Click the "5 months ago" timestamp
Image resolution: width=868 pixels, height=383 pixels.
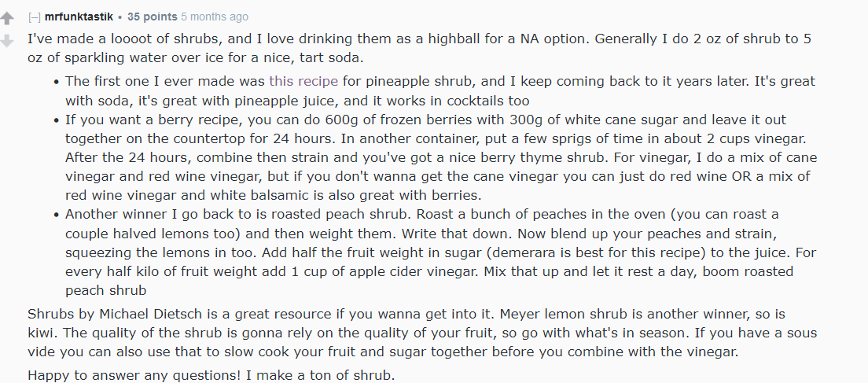tap(214, 17)
